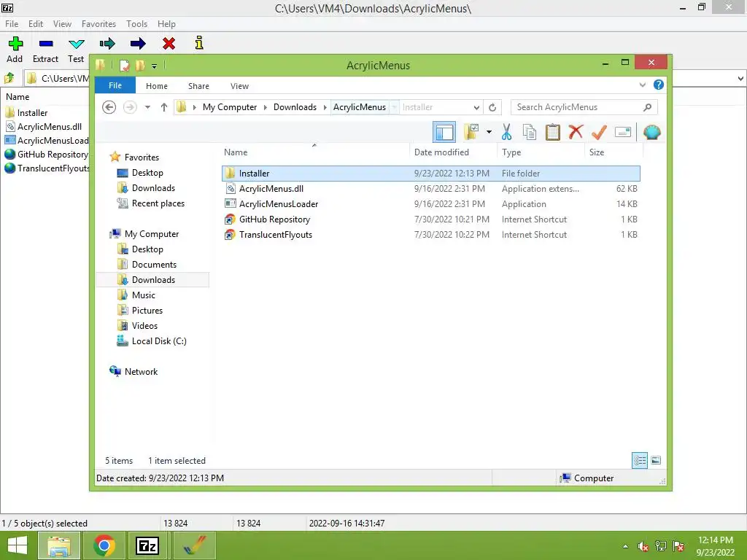Click the Explorer Back navigation button
The image size is (747, 560).
(x=109, y=107)
